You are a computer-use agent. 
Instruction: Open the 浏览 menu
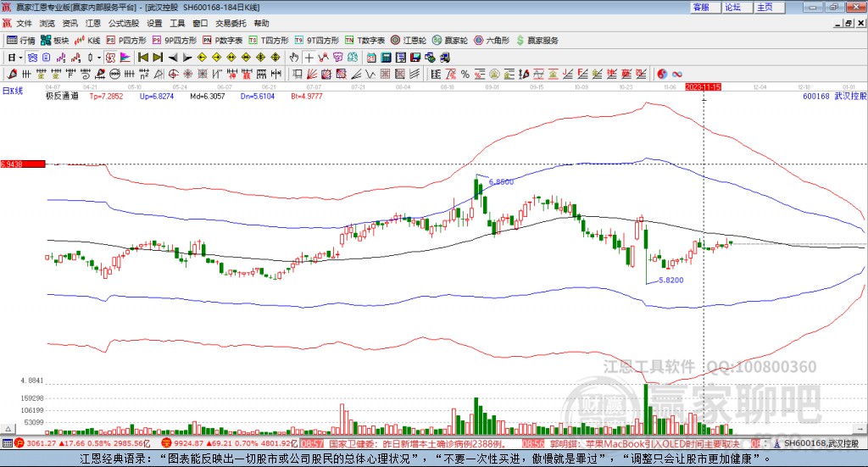[47, 23]
